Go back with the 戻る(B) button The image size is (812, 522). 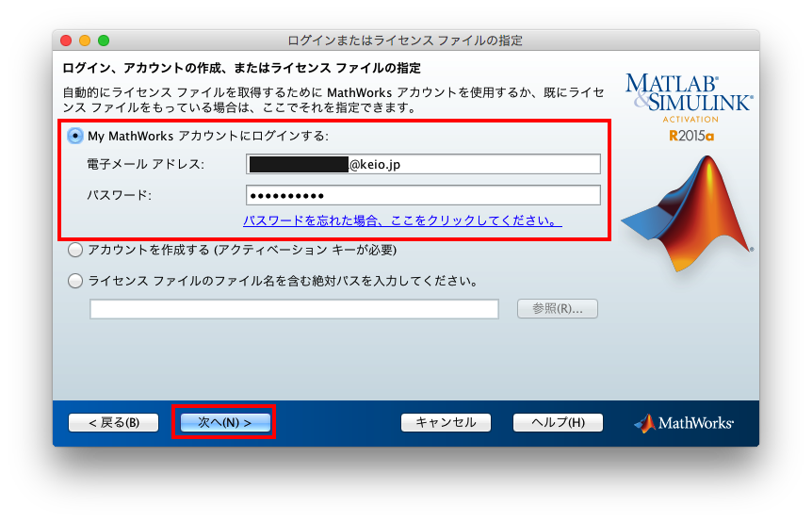click(x=113, y=422)
